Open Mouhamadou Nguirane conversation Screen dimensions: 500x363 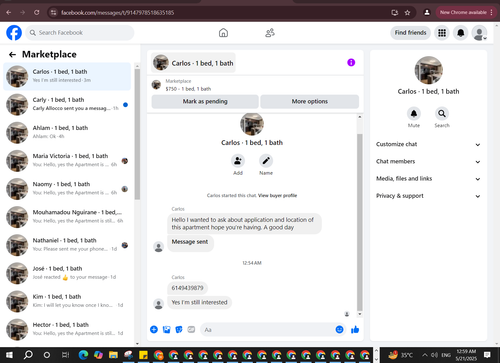[x=67, y=217]
